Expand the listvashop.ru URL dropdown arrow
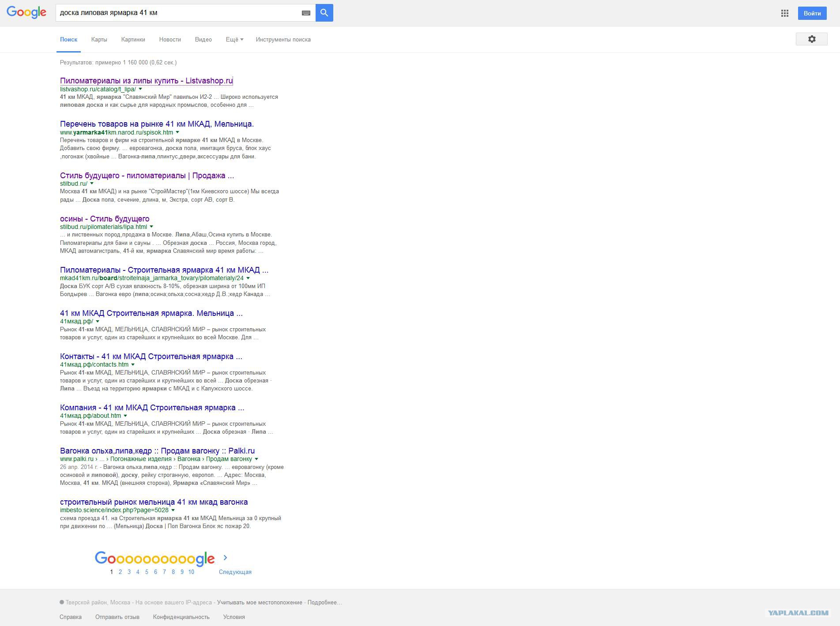This screenshot has width=840, height=626. tap(140, 89)
